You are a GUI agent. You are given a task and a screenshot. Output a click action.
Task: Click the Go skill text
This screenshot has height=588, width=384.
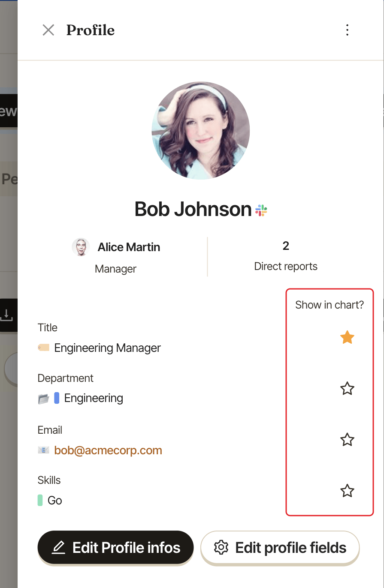55,501
